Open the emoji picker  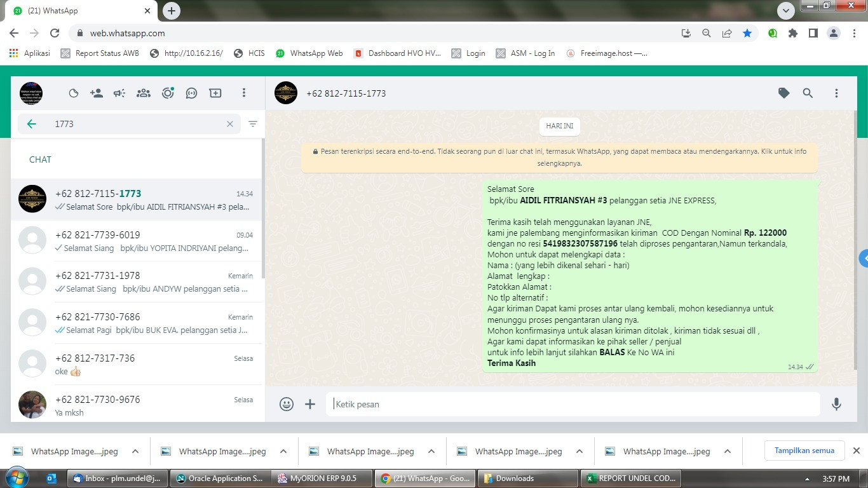click(x=287, y=404)
